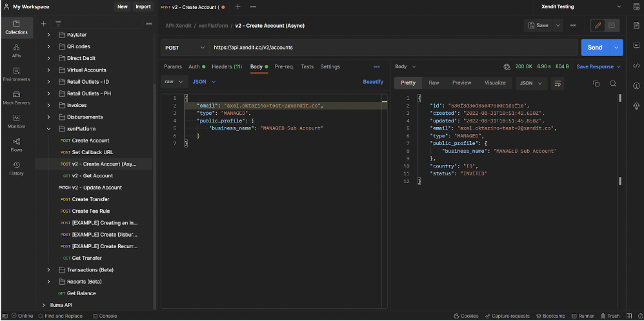Open the lightbulb icon in the right sidebar
This screenshot has width=644, height=321.
636,106
